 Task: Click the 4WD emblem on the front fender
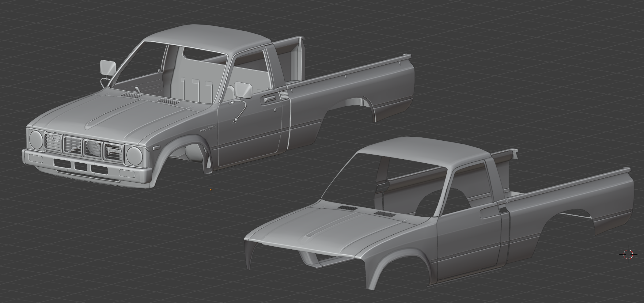click(x=208, y=129)
